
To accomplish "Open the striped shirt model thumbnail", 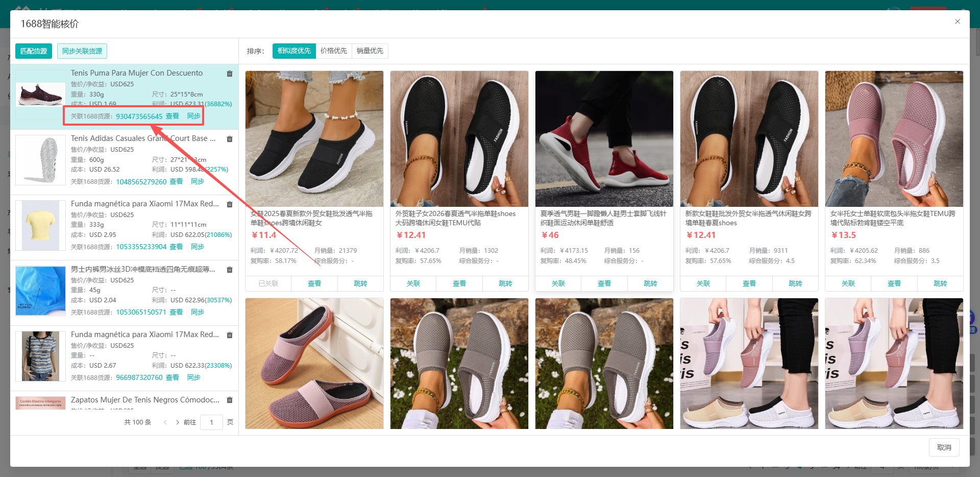I will point(40,356).
